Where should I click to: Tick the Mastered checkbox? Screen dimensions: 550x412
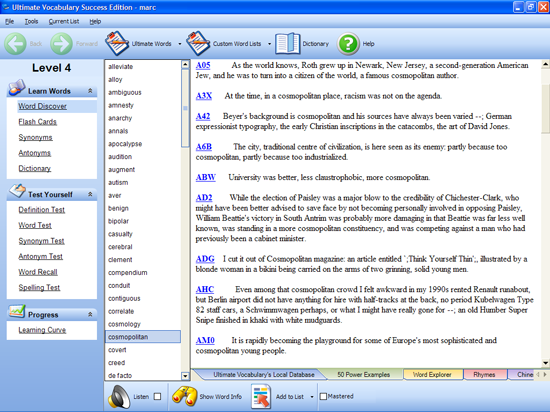click(x=323, y=396)
